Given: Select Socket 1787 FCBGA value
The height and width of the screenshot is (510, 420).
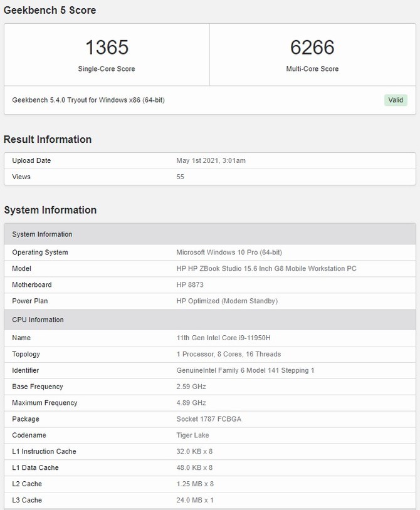Looking at the screenshot, I should coord(209,419).
